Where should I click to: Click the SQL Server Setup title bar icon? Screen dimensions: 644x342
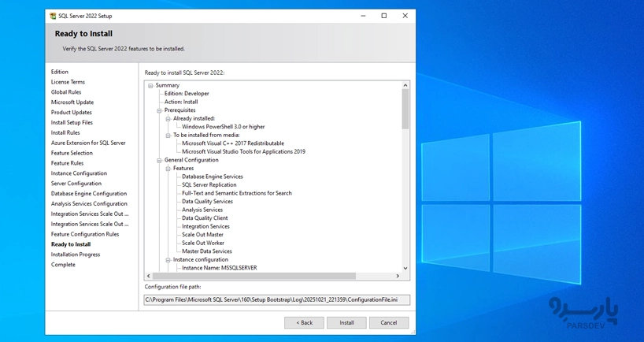click(53, 16)
